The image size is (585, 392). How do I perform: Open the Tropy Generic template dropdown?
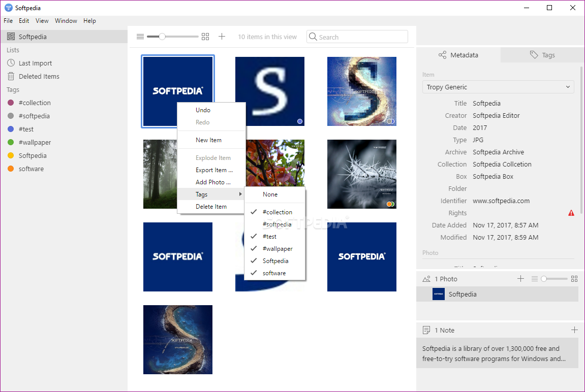(x=498, y=87)
